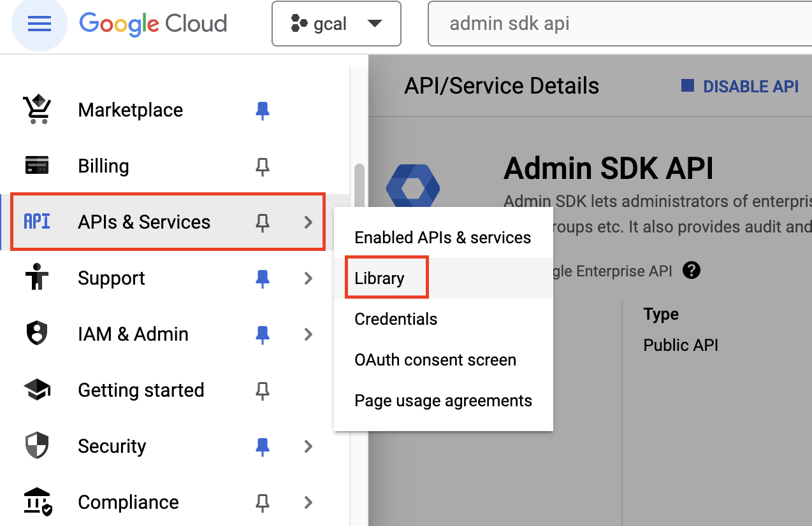812x526 pixels.
Task: Click the Google Cloud logo
Action: 153,24
